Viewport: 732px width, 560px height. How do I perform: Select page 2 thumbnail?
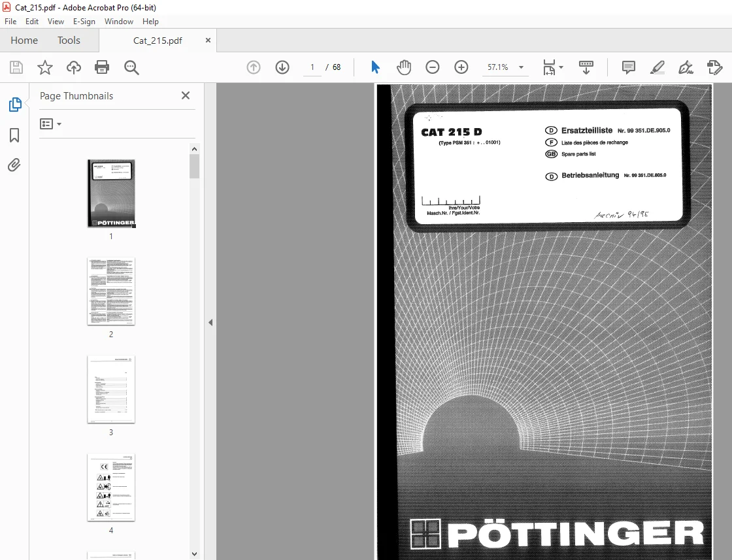pyautogui.click(x=111, y=291)
